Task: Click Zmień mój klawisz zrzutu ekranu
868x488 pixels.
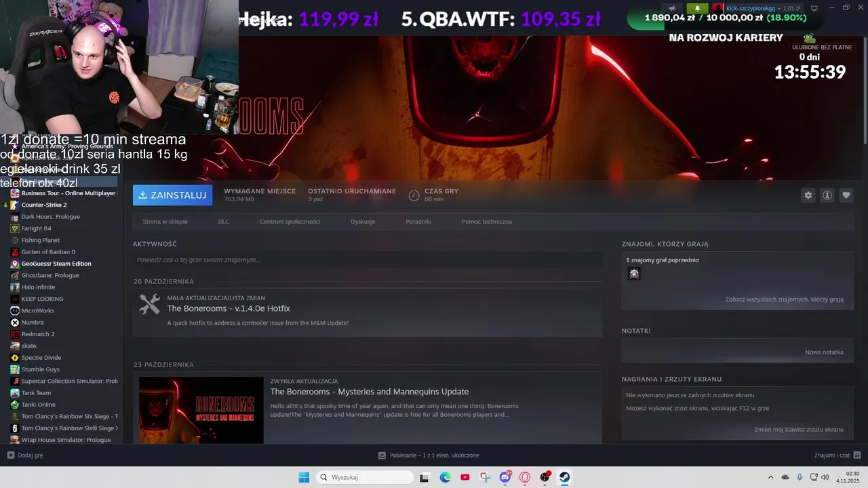Action: [x=799, y=430]
